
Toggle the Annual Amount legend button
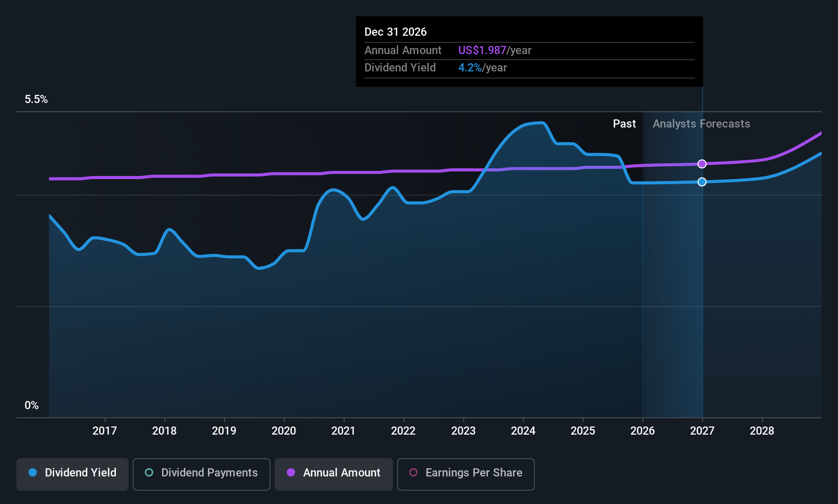[334, 474]
